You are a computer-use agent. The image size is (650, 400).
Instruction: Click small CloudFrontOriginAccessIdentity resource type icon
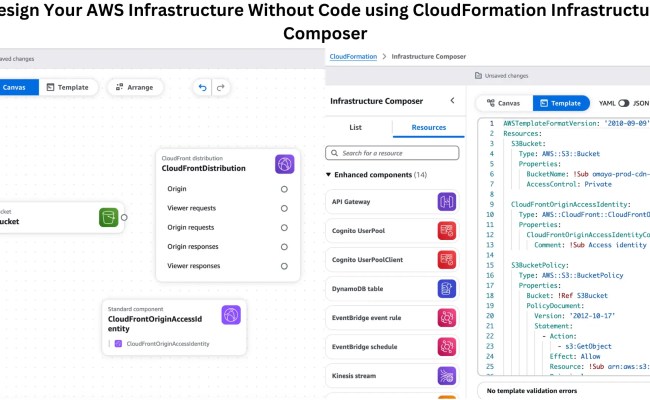pyautogui.click(x=118, y=344)
